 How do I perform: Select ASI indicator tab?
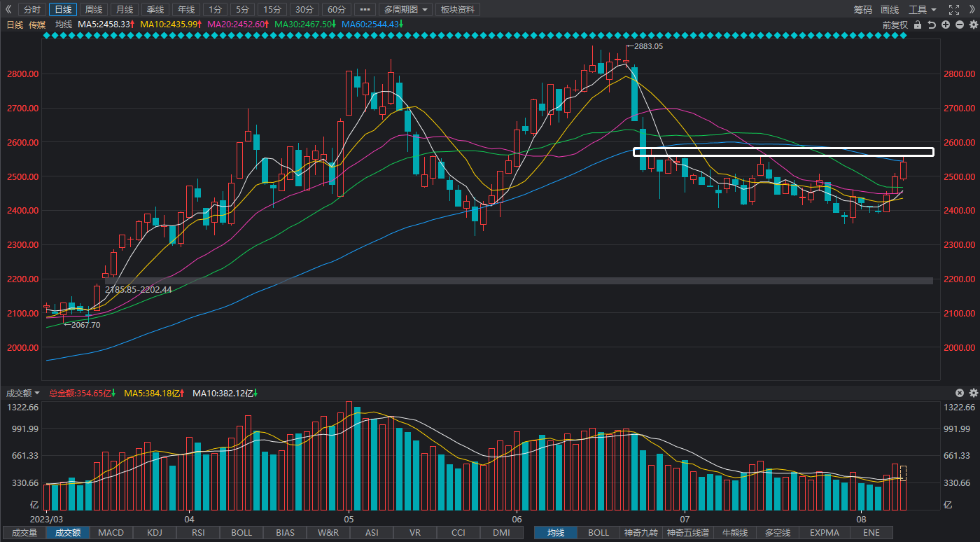tap(372, 533)
